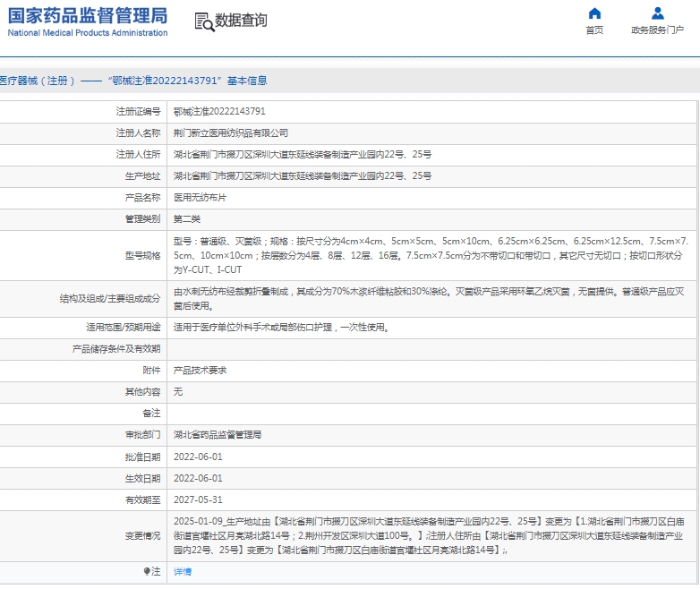Click the 政务服务门户 person icon
Screen dimensions: 700x589
pyautogui.click(x=657, y=13)
